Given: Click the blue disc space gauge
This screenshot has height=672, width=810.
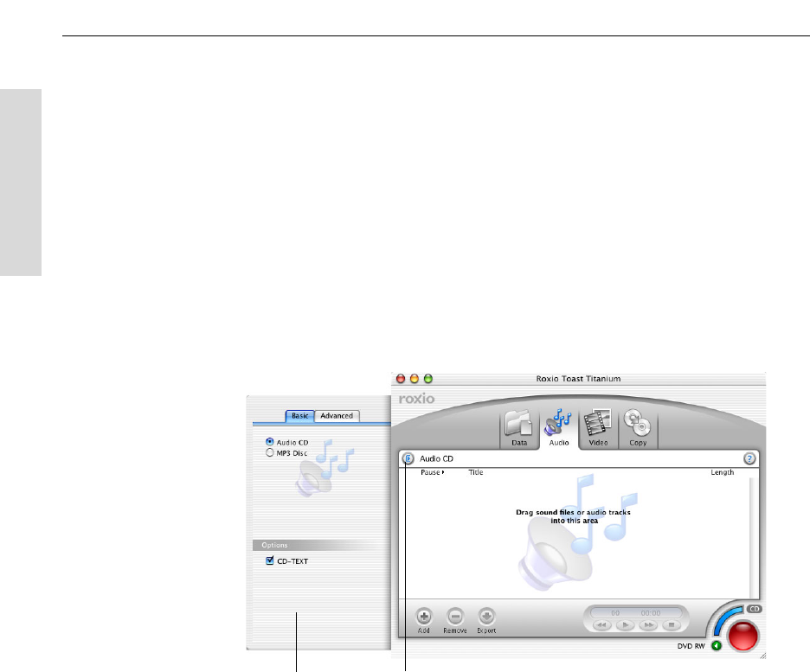Looking at the screenshot, I should (x=726, y=619).
